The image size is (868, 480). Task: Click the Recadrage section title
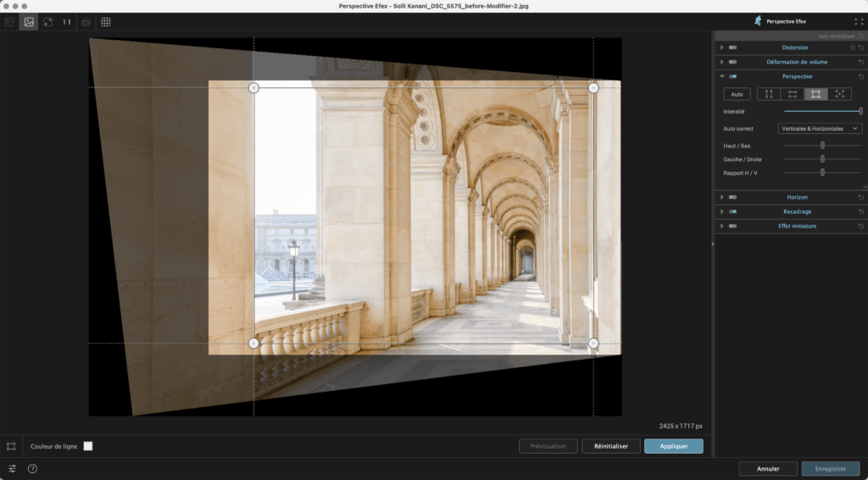(797, 211)
